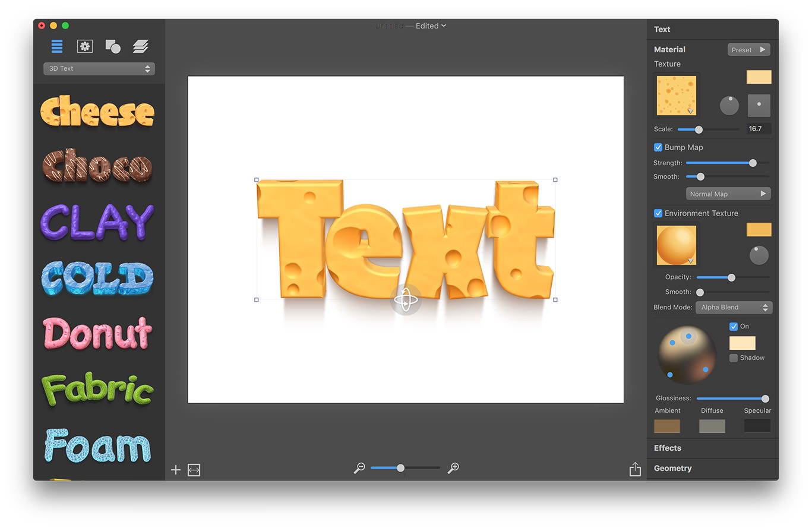
Task: Click the light color swatch
Action: click(x=743, y=343)
